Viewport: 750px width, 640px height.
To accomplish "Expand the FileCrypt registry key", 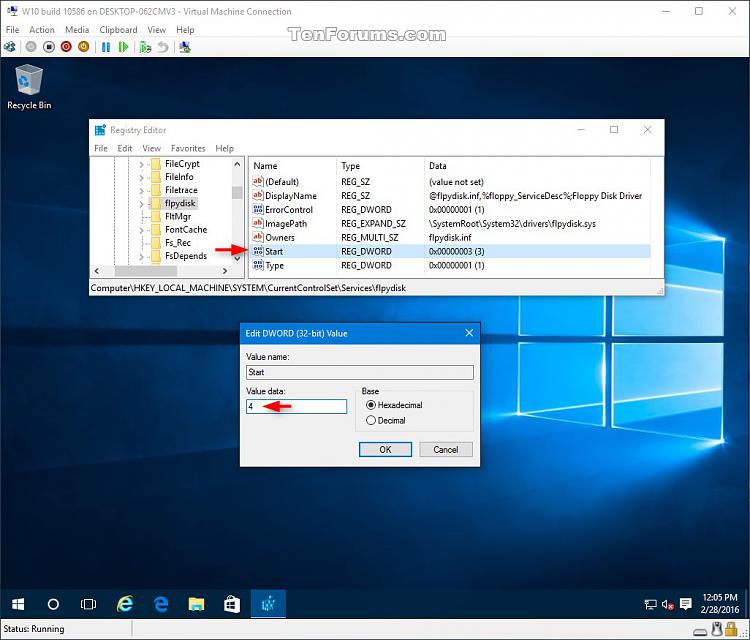I will [141, 165].
